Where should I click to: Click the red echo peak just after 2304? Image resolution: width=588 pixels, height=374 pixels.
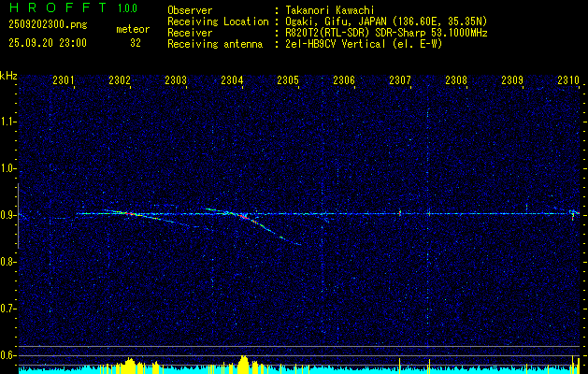click(245, 217)
